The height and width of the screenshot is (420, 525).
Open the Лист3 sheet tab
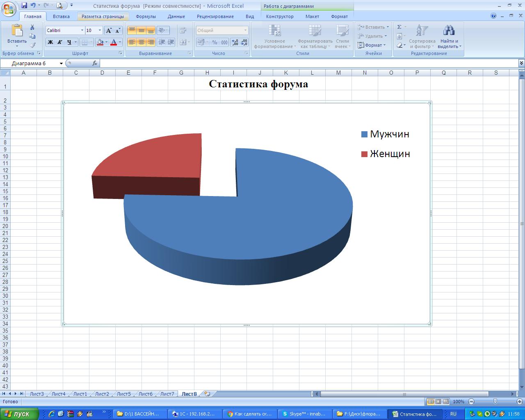pyautogui.click(x=37, y=394)
